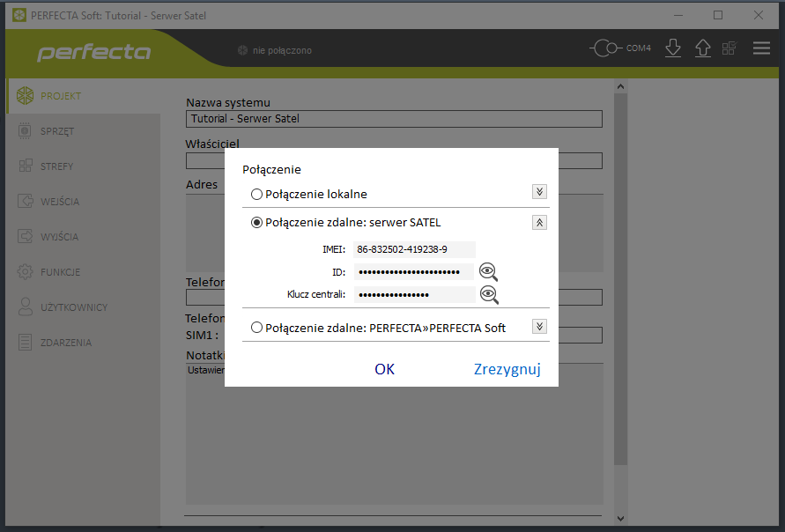Collapse the serwer SATEL section
The image size is (785, 532).
click(539, 223)
